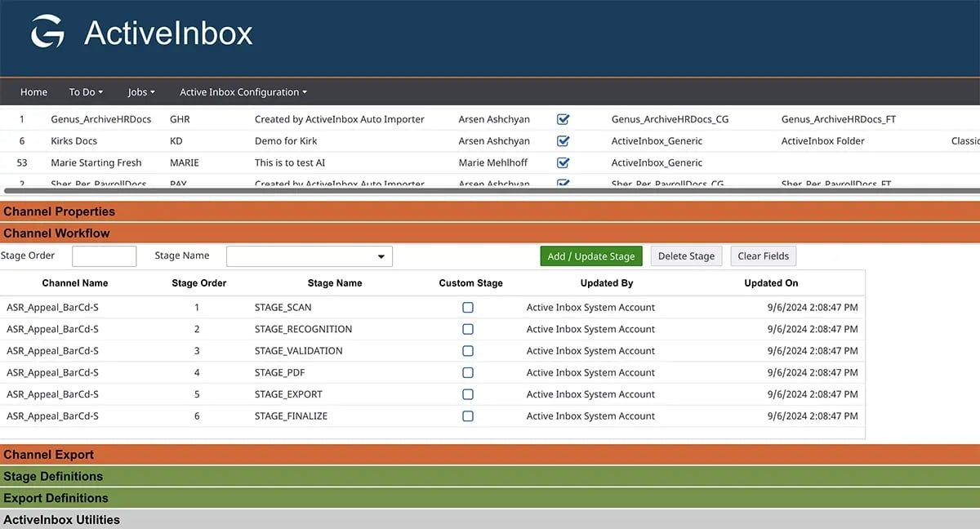
Task: Click the MARIE channel code cell
Action: (185, 162)
